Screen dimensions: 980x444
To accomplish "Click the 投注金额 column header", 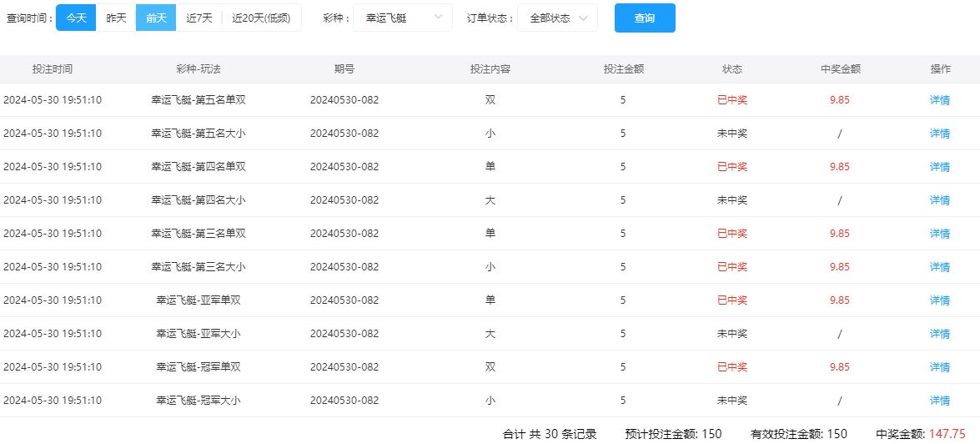I will pyautogui.click(x=623, y=69).
